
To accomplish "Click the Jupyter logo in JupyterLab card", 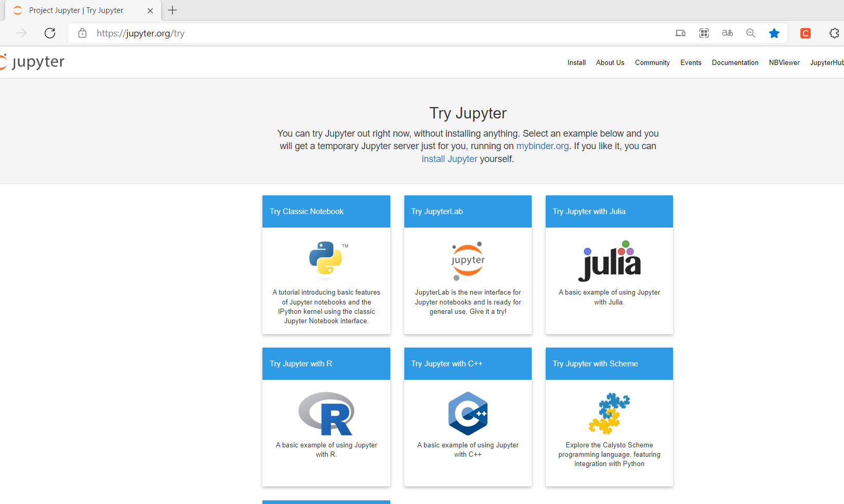I will point(468,261).
